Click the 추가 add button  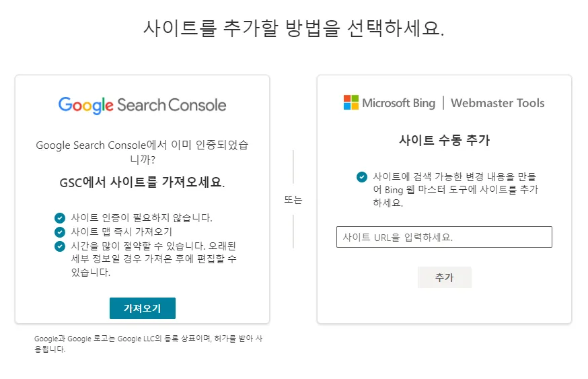coord(445,277)
